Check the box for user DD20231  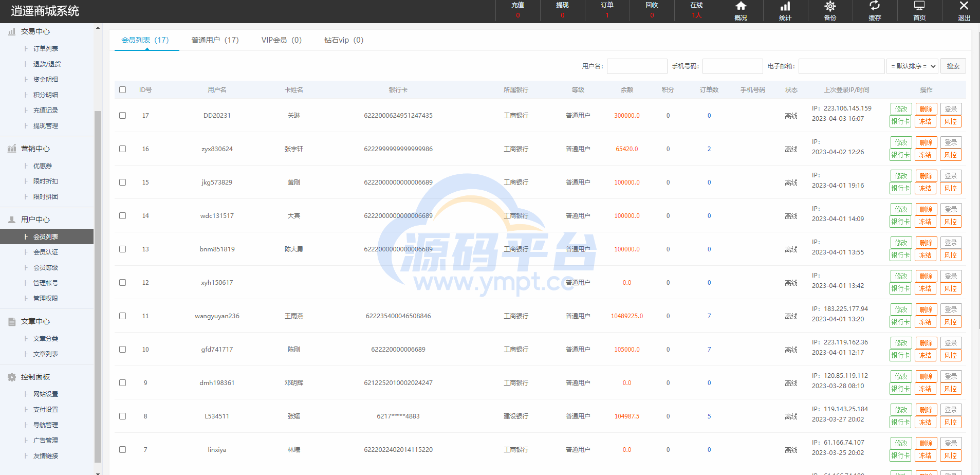pos(122,115)
